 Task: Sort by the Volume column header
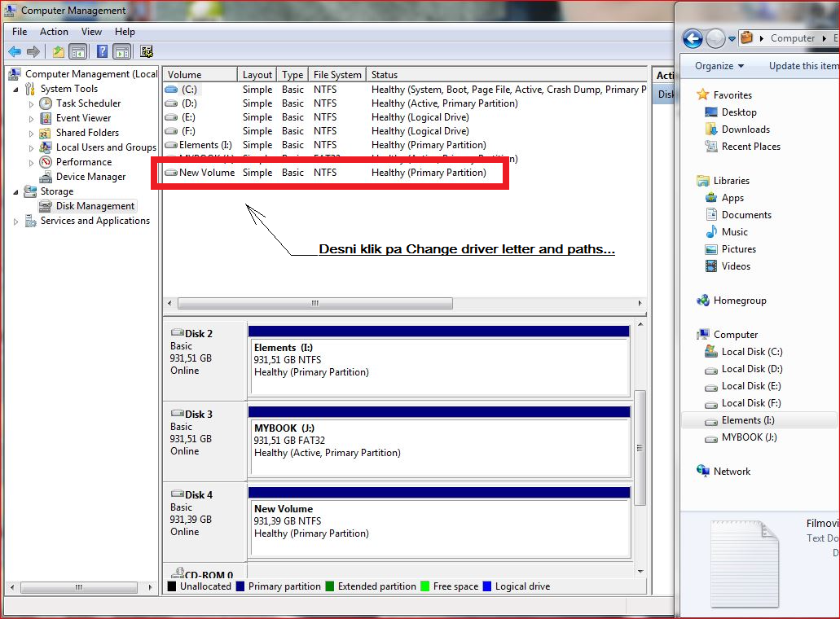tap(200, 74)
